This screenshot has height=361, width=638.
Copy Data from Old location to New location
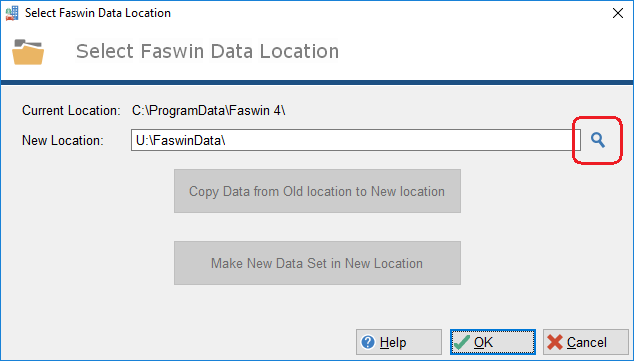[317, 191]
